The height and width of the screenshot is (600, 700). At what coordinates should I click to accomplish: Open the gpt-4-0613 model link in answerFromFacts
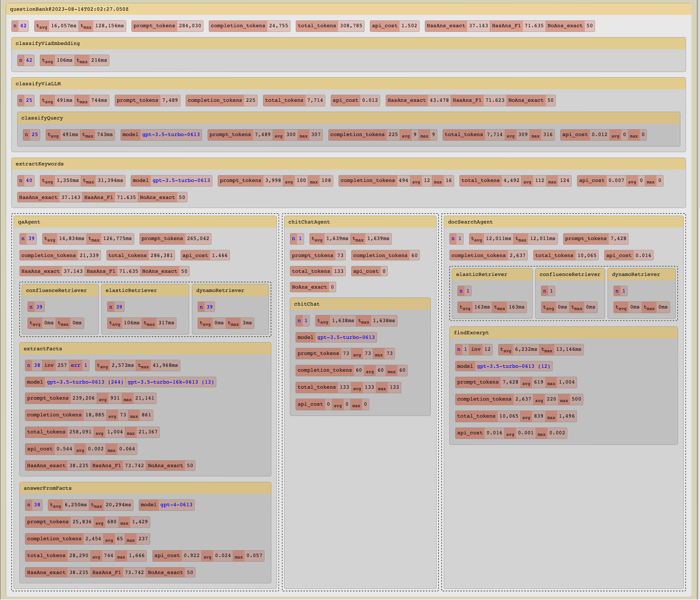[x=176, y=505]
